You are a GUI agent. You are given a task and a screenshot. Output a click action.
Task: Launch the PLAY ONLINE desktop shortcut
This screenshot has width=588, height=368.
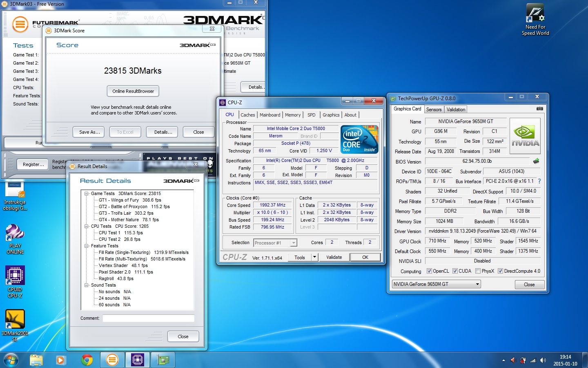click(x=15, y=239)
